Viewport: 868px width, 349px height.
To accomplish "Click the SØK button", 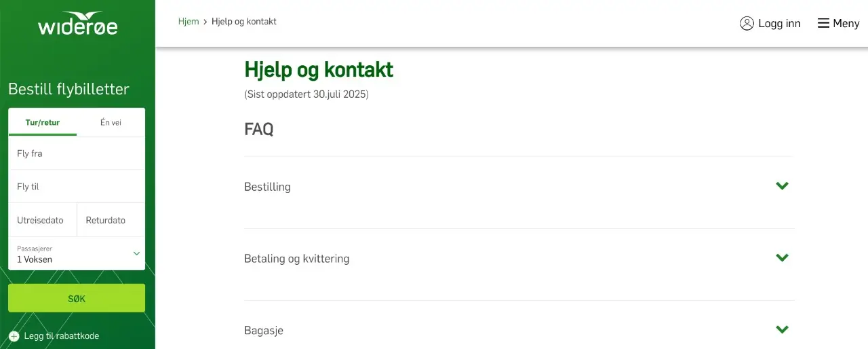I will (77, 298).
